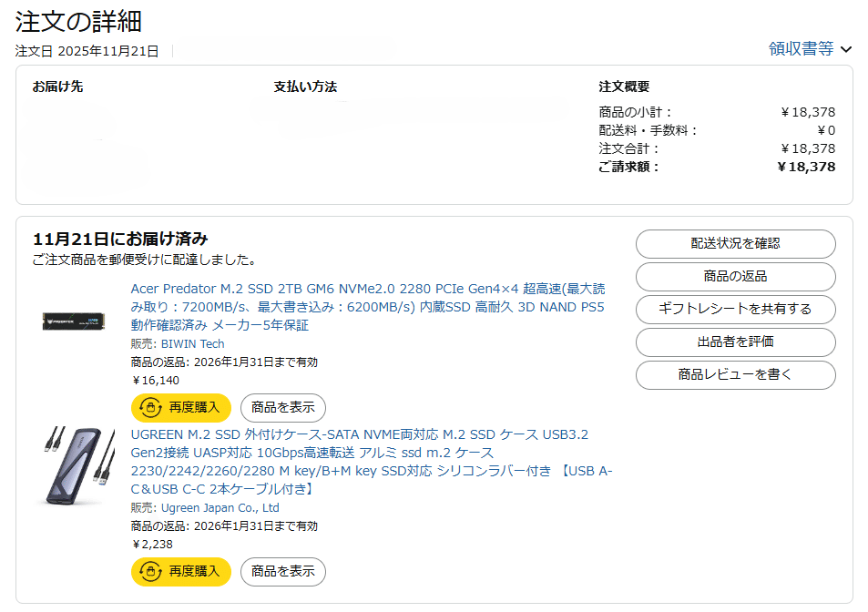Click the Acer Predator SSD product thumbnail
The width and height of the screenshot is (868, 612).
75,321
